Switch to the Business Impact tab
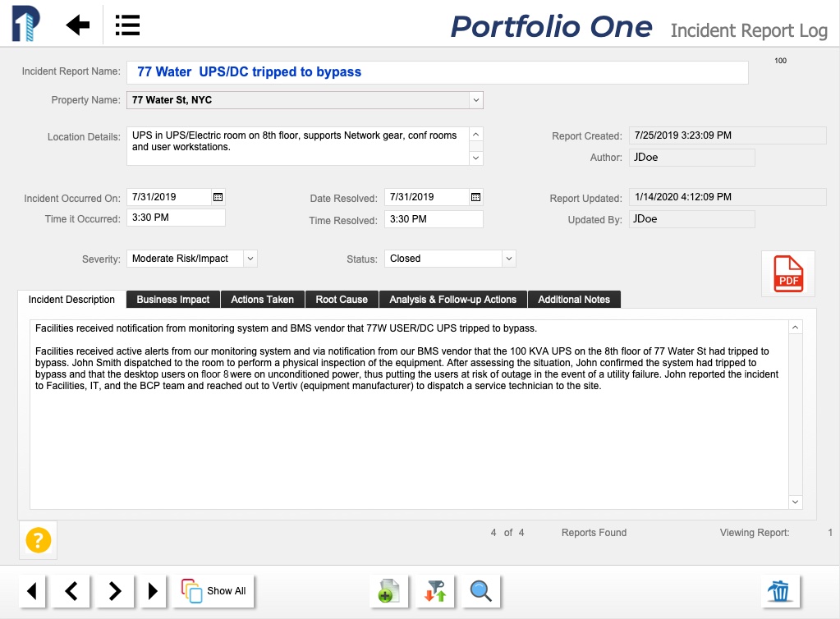 173,300
